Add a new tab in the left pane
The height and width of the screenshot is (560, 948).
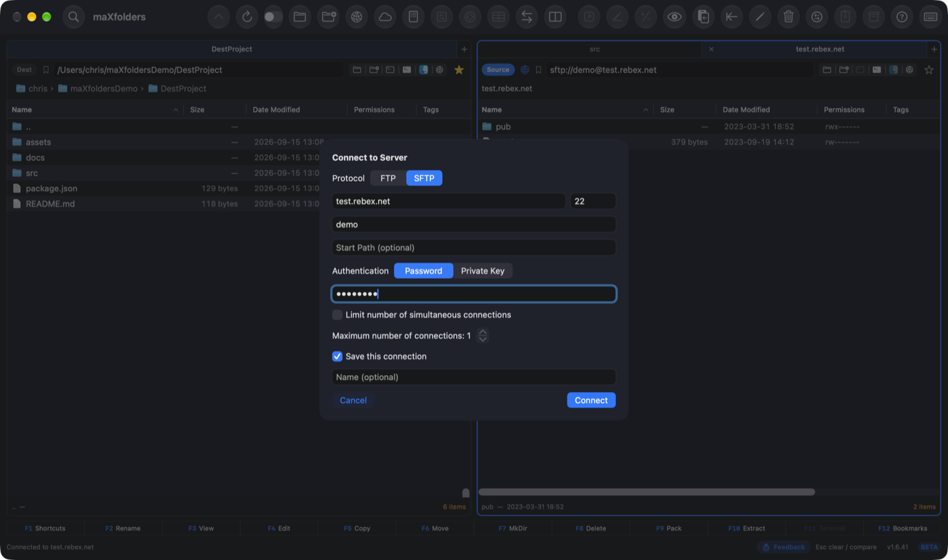coord(464,49)
